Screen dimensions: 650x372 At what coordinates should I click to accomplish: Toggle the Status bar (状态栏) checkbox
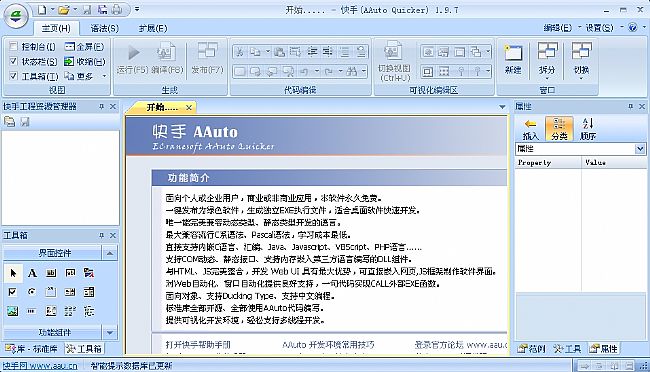pos(14,61)
